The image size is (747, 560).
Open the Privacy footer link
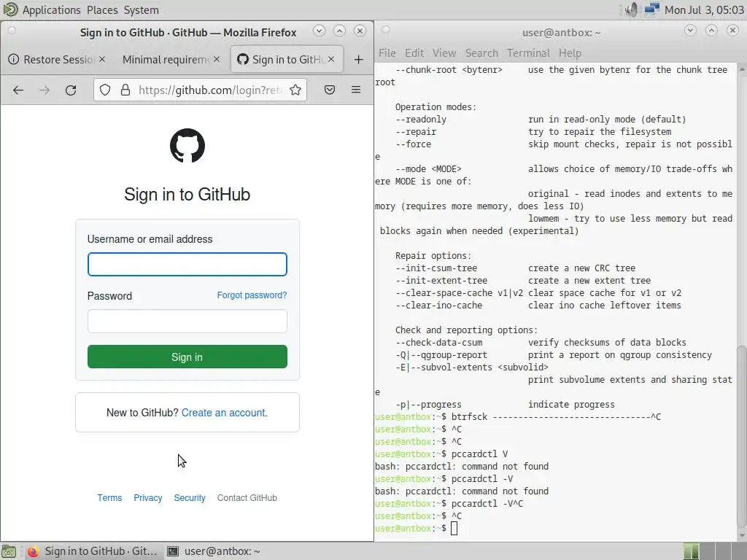click(147, 497)
